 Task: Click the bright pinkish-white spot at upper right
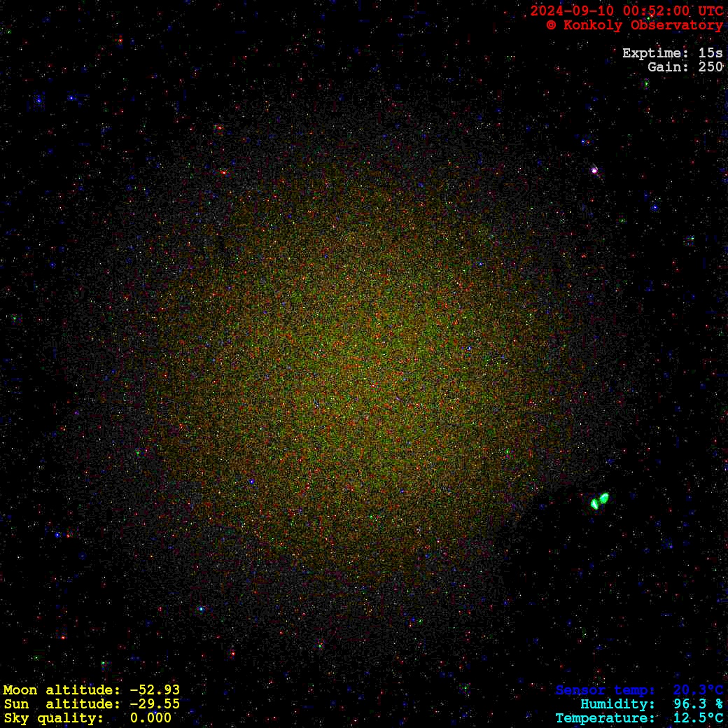pyautogui.click(x=594, y=170)
